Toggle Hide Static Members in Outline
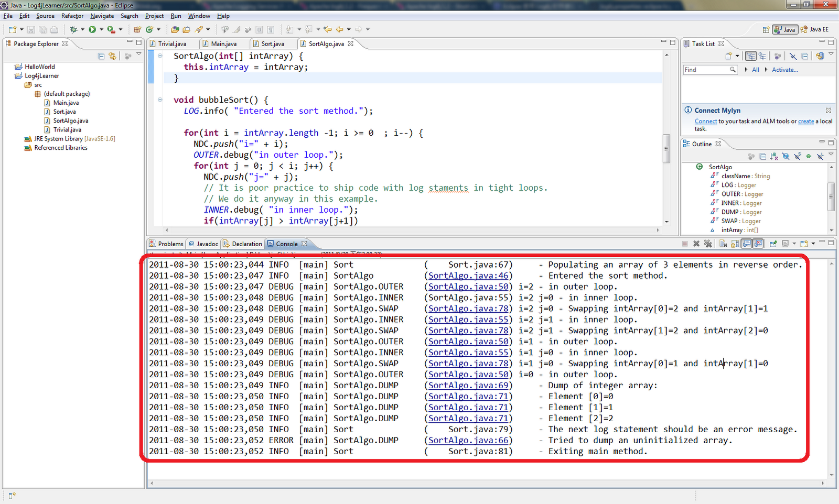839x504 pixels. 797,156
